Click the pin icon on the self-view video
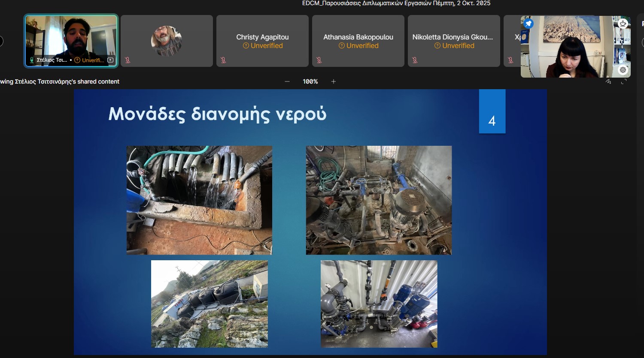The image size is (644, 358). click(x=529, y=24)
